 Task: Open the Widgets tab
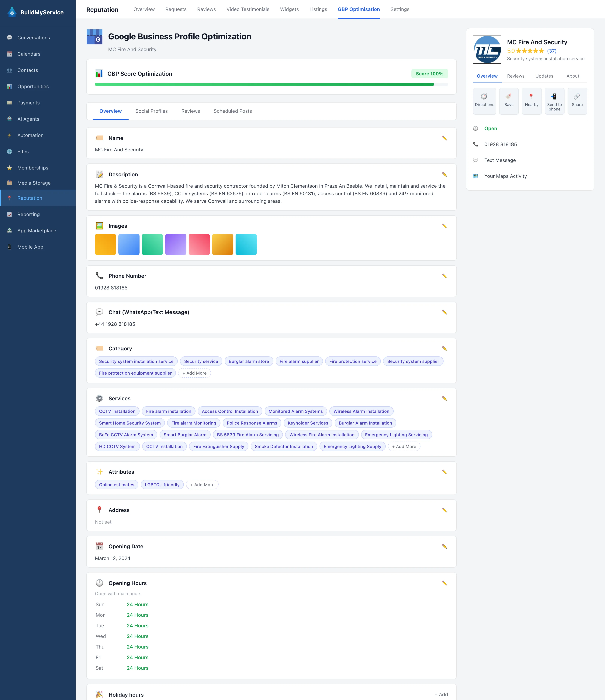pyautogui.click(x=289, y=9)
